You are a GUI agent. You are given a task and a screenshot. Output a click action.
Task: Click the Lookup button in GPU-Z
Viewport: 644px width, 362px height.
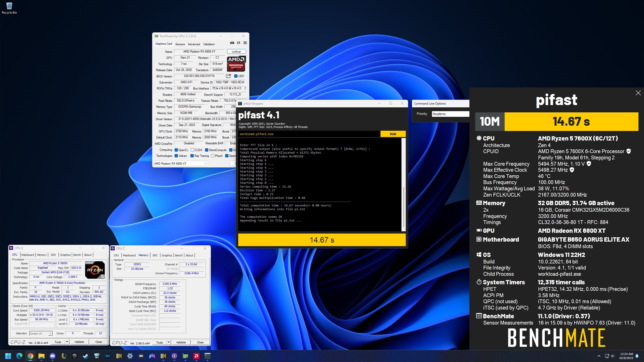tap(236, 52)
